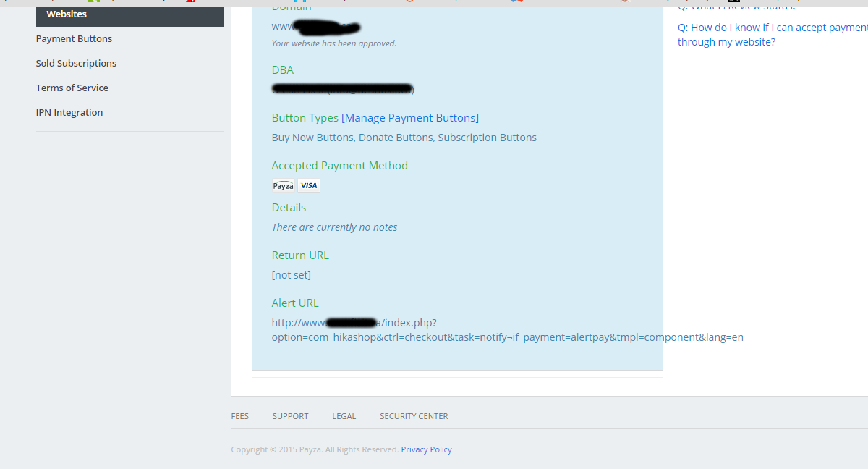Open the SECURITY CENTER footer link
The image size is (868, 469).
[414, 416]
